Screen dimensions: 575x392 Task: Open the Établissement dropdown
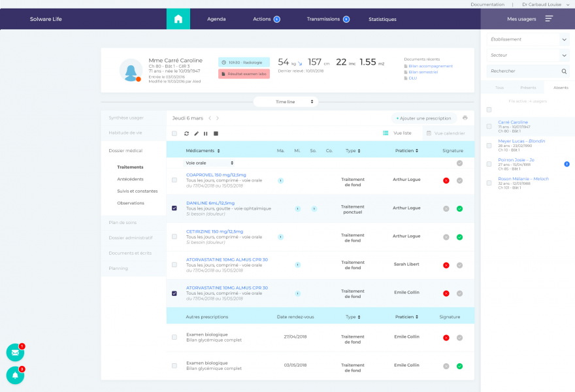[x=527, y=39]
